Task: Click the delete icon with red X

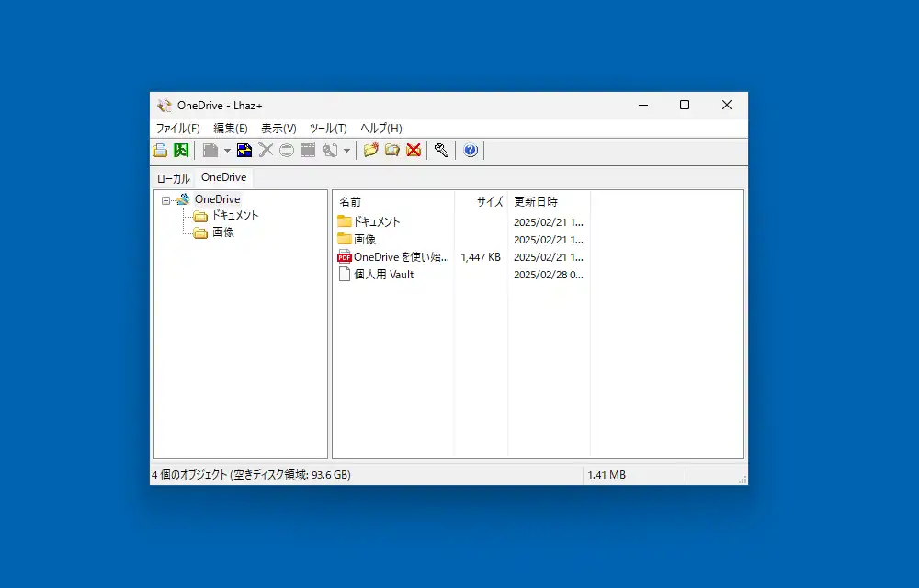Action: (414, 151)
